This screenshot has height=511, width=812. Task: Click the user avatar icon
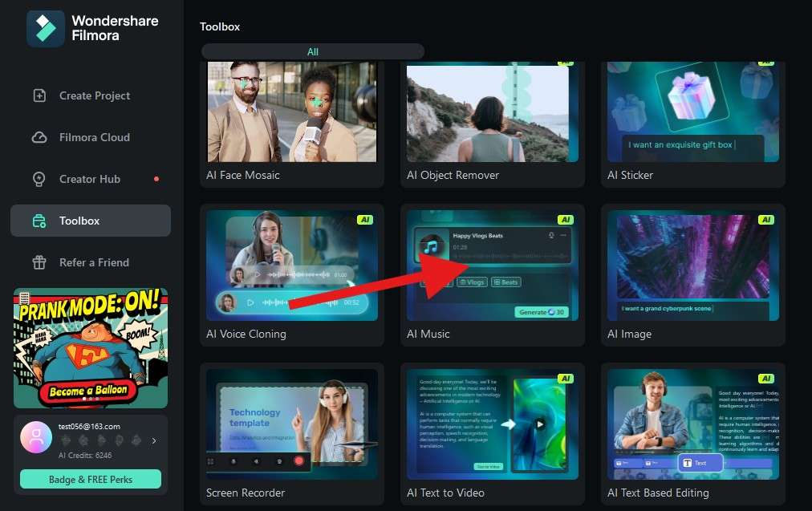(36, 437)
